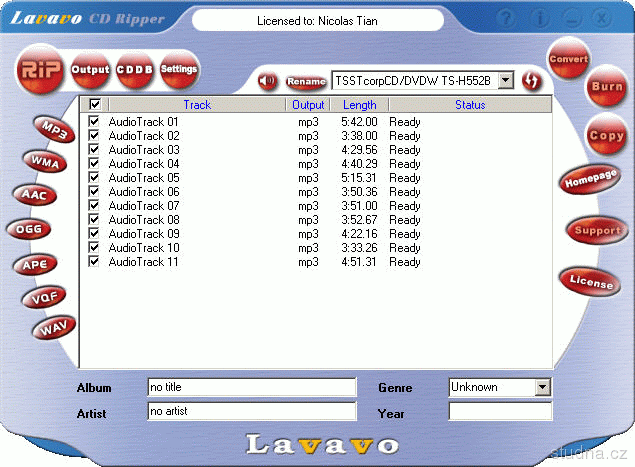
Task: Click the Ready status of AudioTrack 03
Action: 405,150
